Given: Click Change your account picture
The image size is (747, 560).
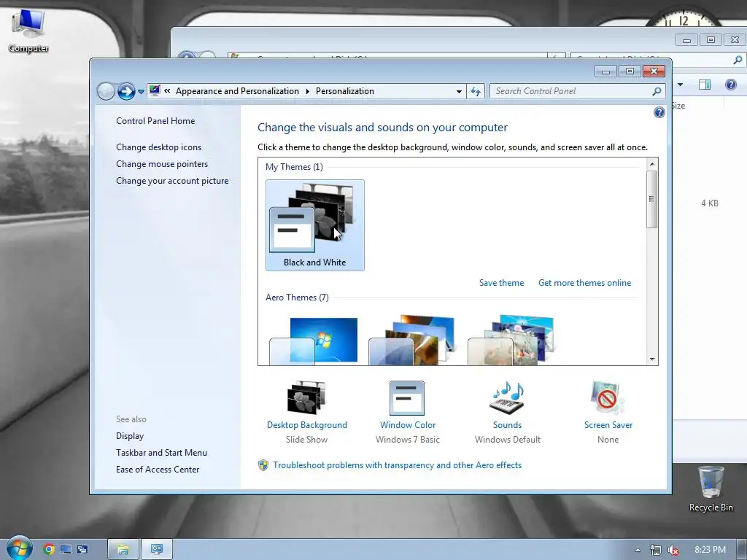Looking at the screenshot, I should click(x=172, y=181).
